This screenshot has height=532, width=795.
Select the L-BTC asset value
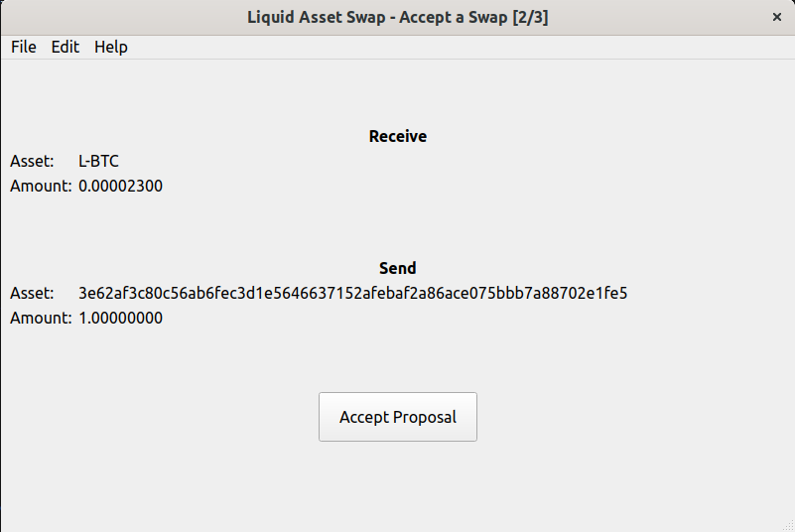click(99, 161)
